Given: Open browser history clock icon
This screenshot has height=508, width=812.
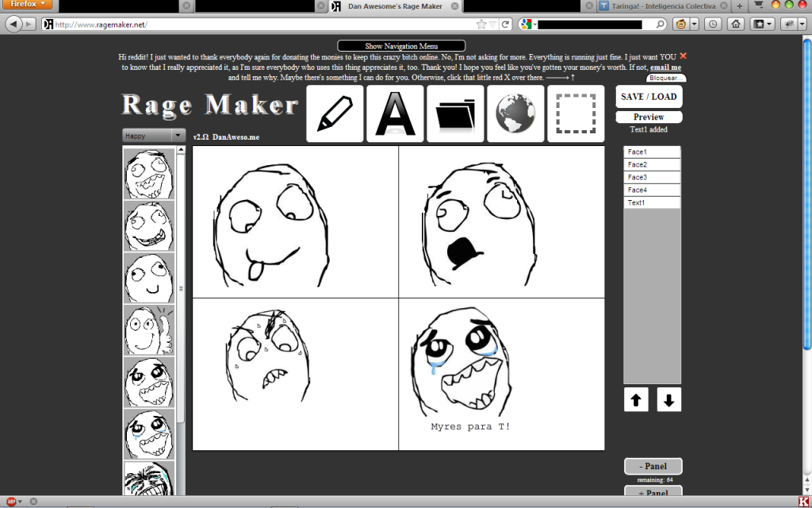Looking at the screenshot, I should [714, 24].
